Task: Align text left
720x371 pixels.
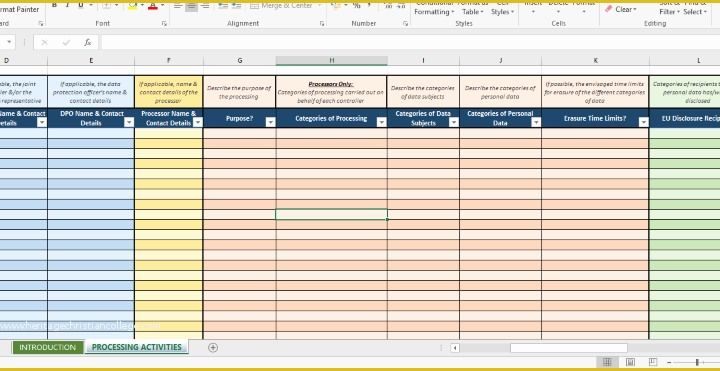Action: pyautogui.click(x=178, y=6)
